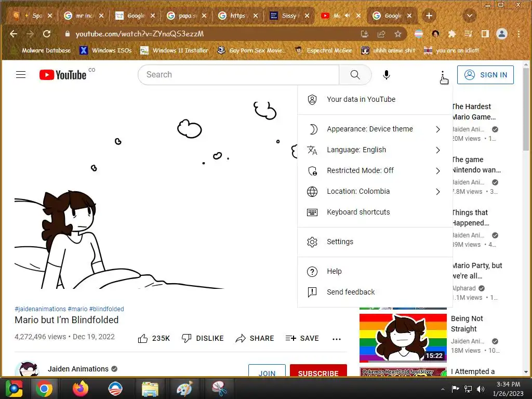This screenshot has width=532, height=399.
Task: Open The Hardest Mario Game video title
Action: click(x=474, y=112)
